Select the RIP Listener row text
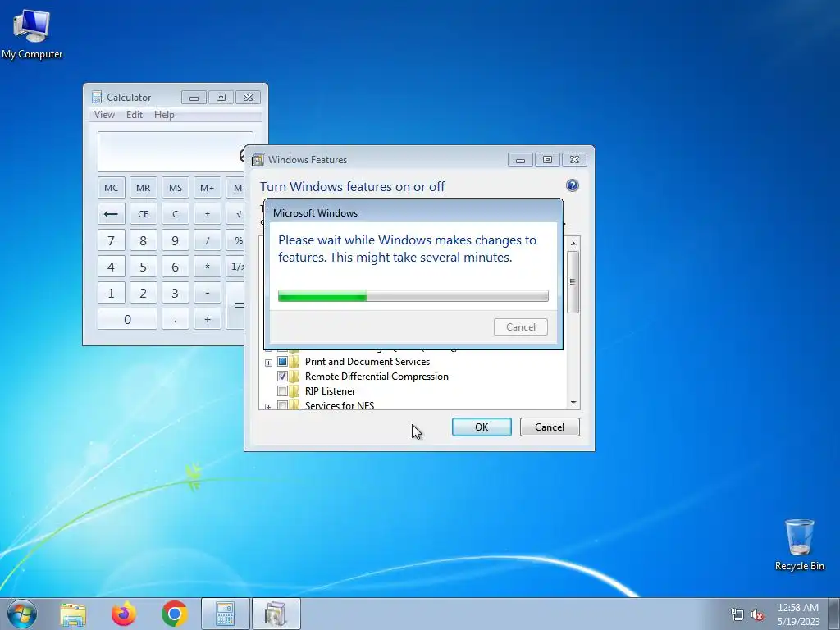This screenshot has width=840, height=630. (x=330, y=391)
